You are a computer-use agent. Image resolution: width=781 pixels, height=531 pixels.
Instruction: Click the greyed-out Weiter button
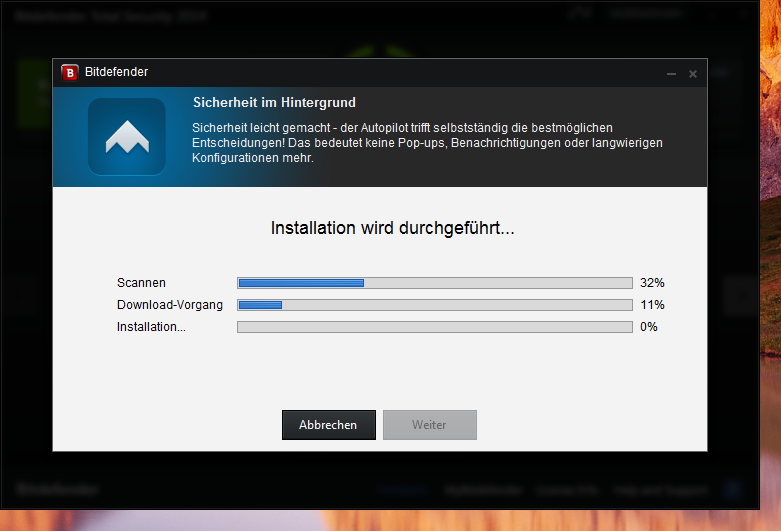[x=430, y=425]
